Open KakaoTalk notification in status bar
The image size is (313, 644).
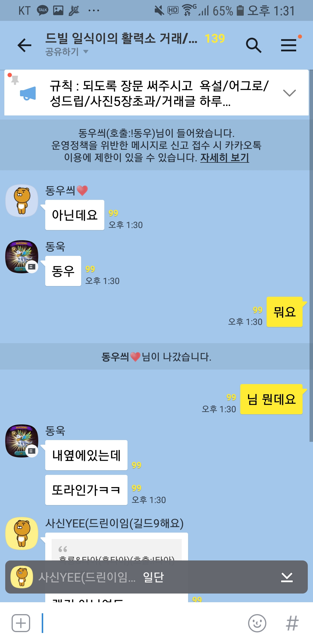43,10
